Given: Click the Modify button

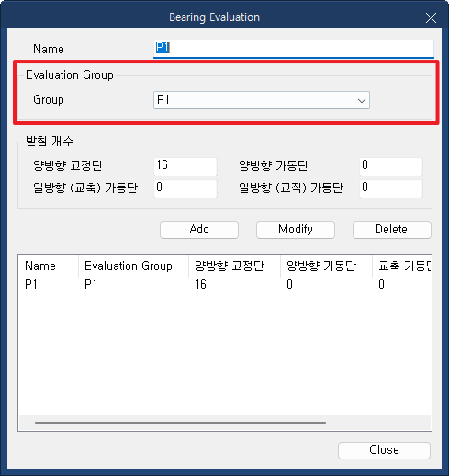Looking at the screenshot, I should tap(296, 230).
